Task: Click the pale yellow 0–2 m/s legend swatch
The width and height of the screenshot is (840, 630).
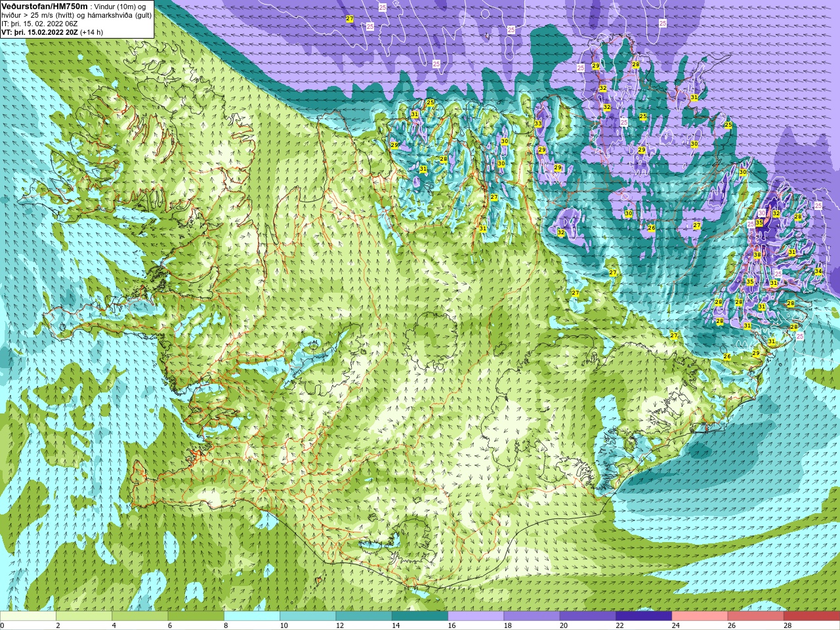Action: click(28, 616)
